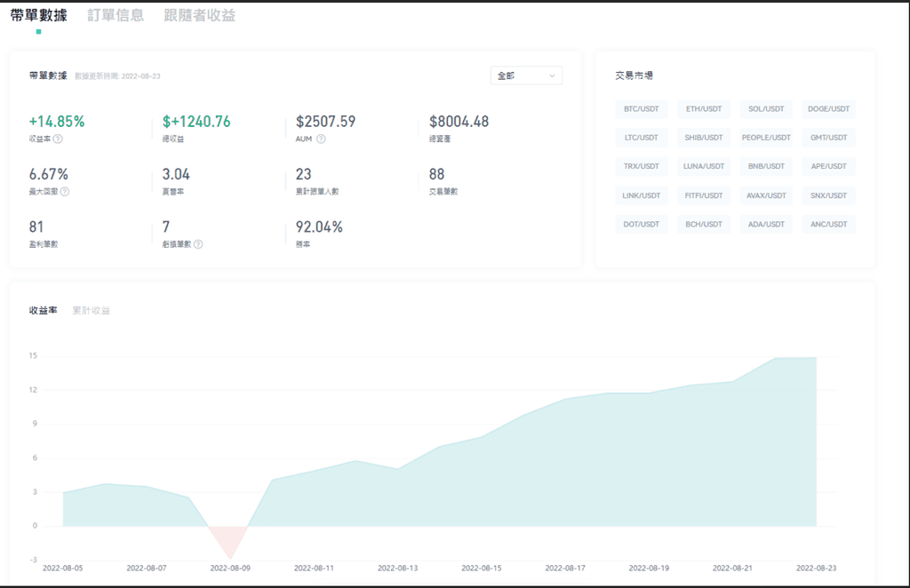This screenshot has height=588, width=910.
Task: Choose the SHIB/USDT market tag
Action: tap(704, 138)
